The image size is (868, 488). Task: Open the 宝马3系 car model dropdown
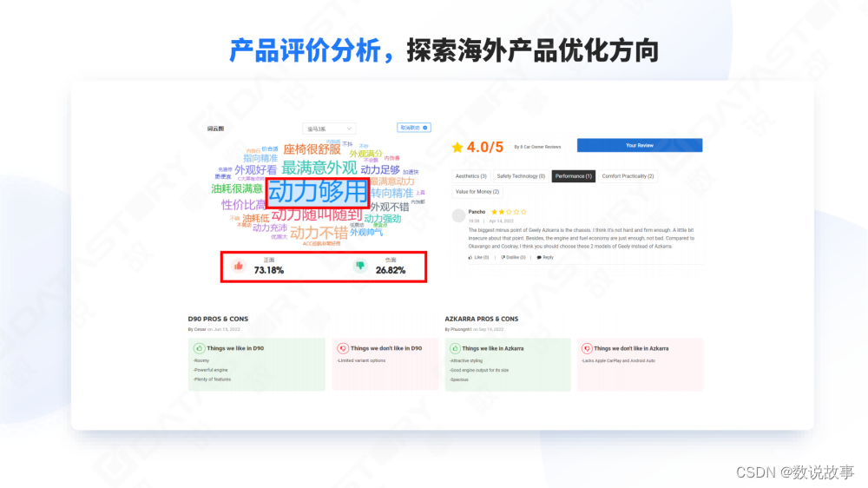[329, 129]
